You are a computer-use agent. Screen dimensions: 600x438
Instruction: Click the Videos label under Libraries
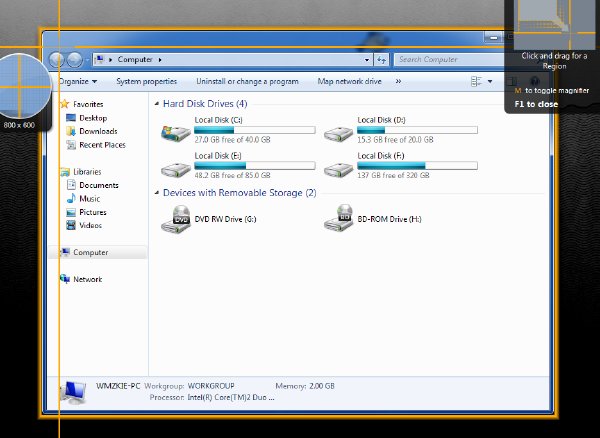(90, 225)
